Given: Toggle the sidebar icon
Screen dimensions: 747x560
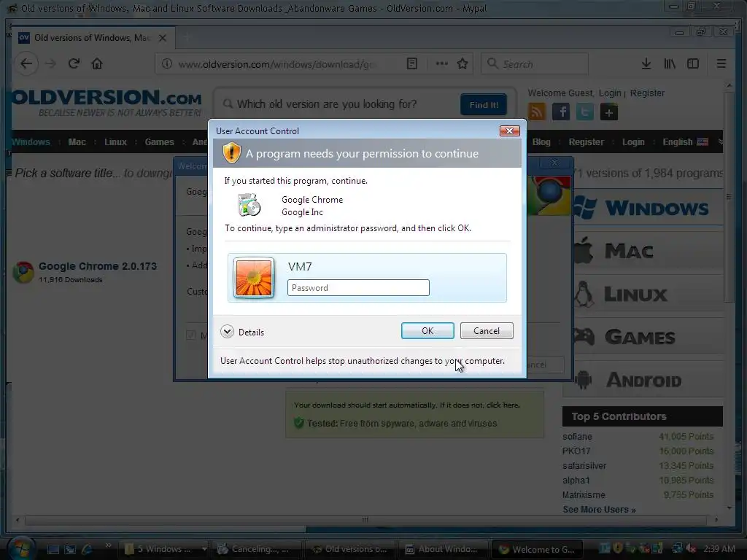Looking at the screenshot, I should coord(693,64).
